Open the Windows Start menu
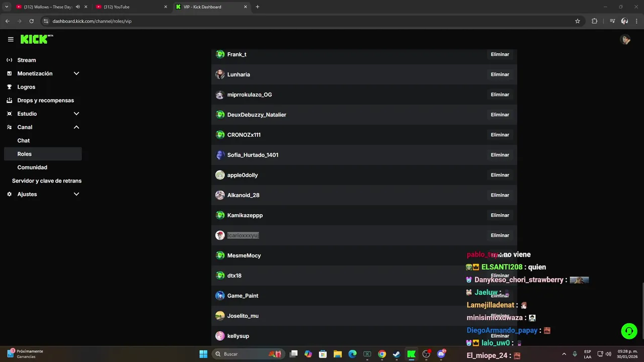Viewport: 644px width, 362px height. (203, 354)
